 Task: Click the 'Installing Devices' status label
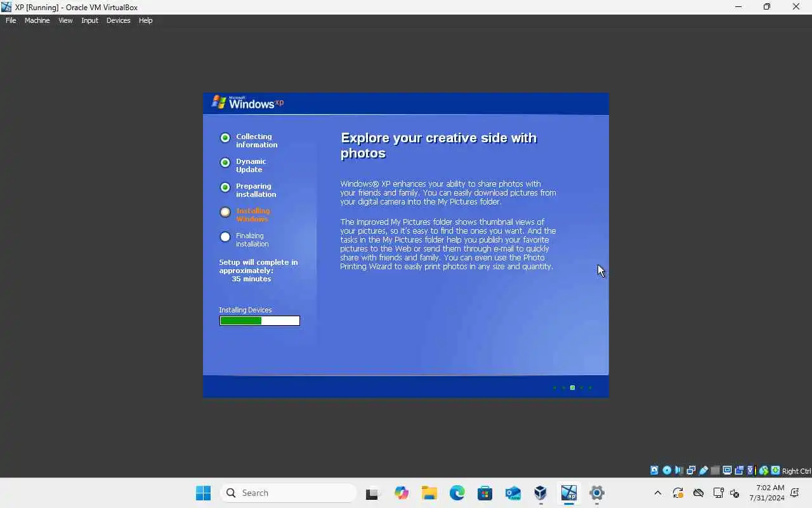[246, 310]
